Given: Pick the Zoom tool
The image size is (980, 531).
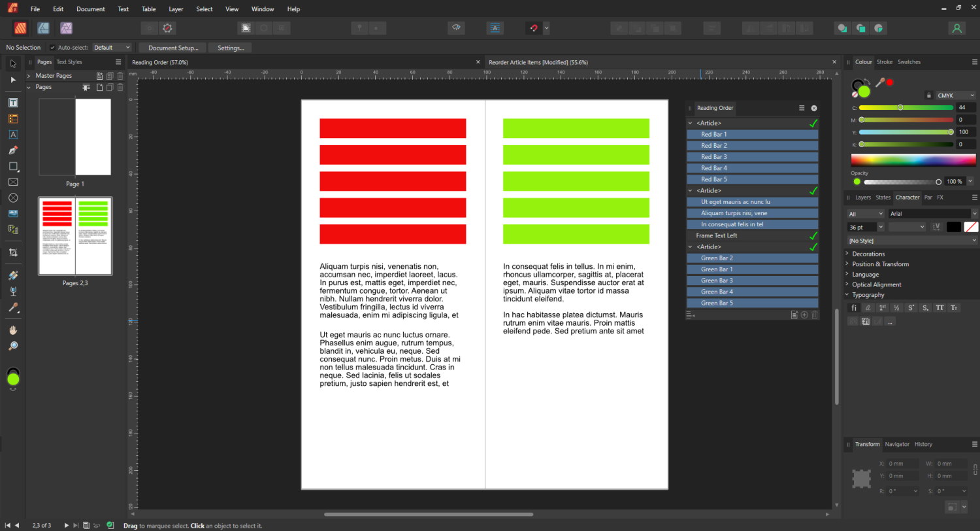Looking at the screenshot, I should 13,346.
